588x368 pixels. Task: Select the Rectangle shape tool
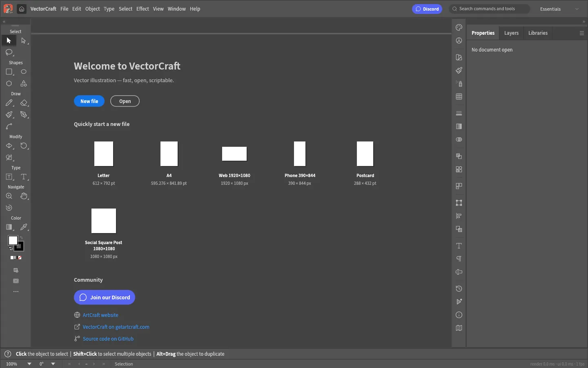tap(9, 72)
